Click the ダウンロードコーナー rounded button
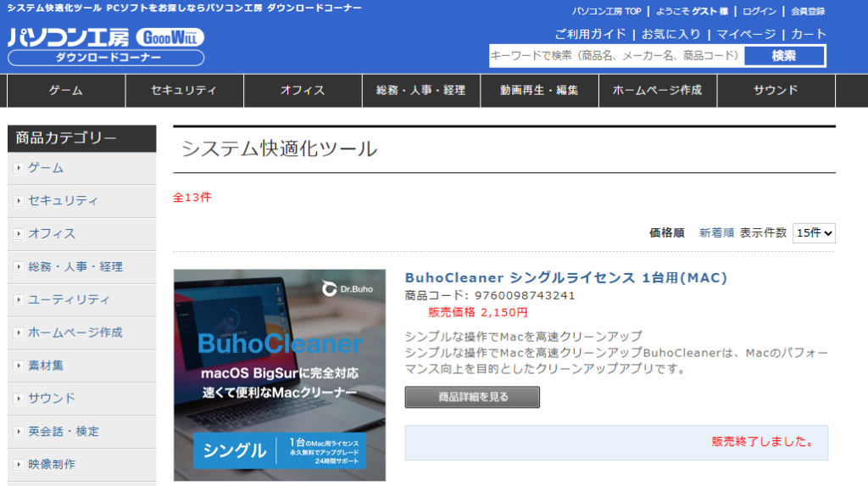Screen dimensions: 868x486 106,58
